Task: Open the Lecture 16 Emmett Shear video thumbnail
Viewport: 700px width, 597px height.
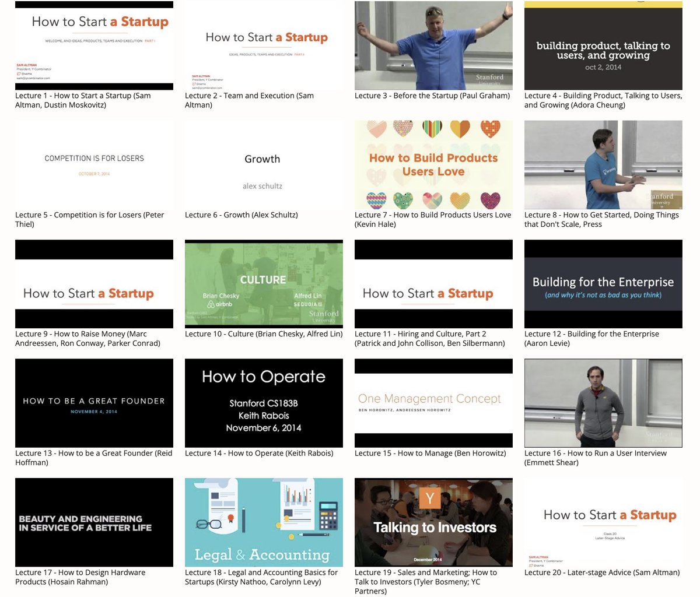Action: (x=603, y=403)
